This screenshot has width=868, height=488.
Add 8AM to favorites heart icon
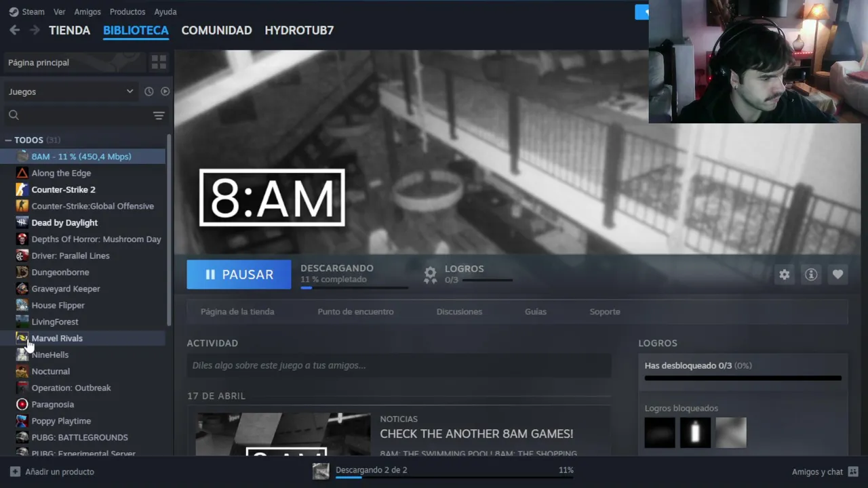point(837,274)
